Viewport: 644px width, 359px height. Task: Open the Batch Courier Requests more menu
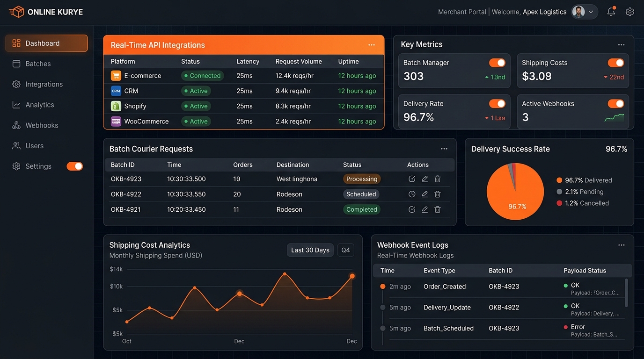(444, 149)
